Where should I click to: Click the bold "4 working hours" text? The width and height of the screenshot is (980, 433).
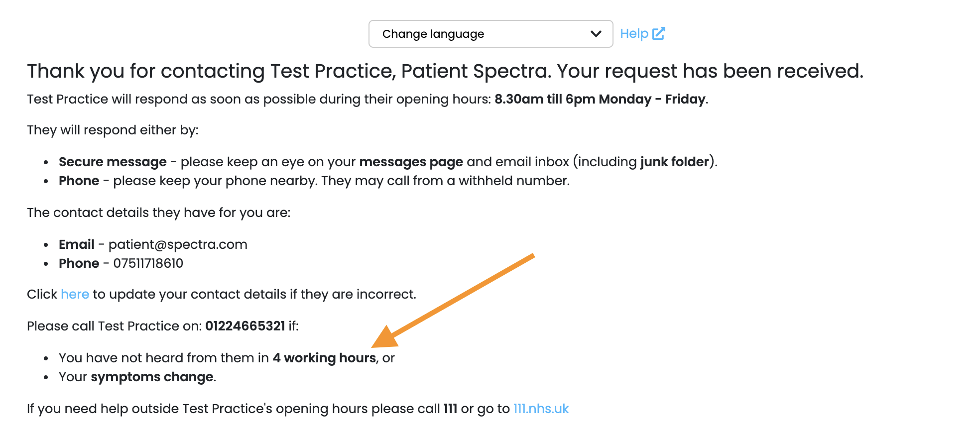324,358
